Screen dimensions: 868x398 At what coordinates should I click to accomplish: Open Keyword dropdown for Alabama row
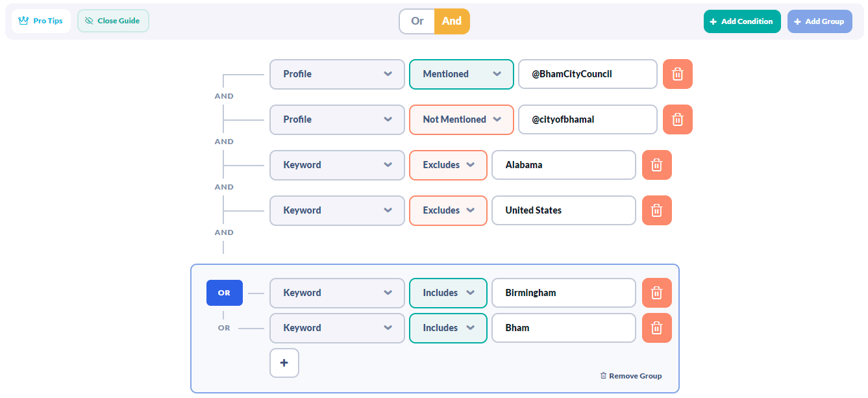click(x=338, y=165)
